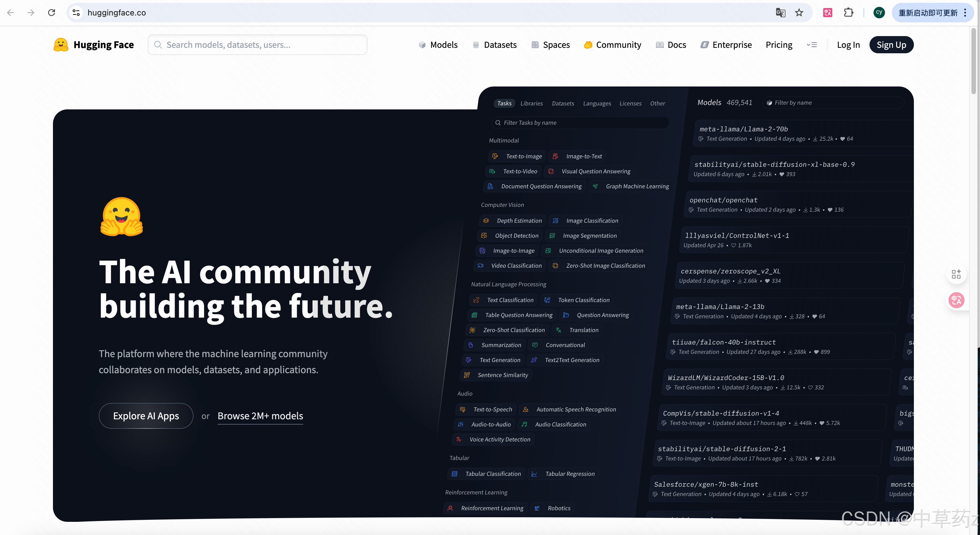Follow the Browse 2M+ models link

coord(260,416)
